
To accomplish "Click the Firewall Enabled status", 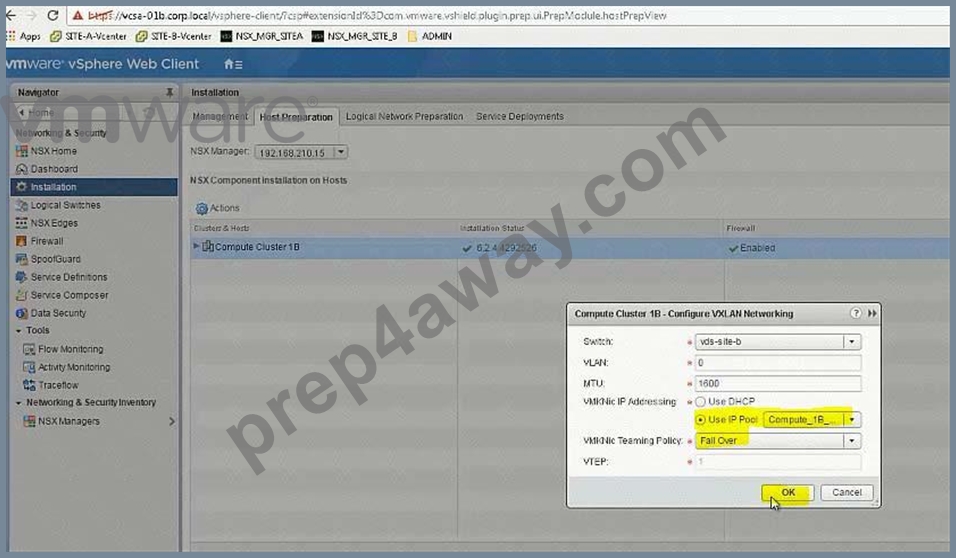I will pos(752,248).
